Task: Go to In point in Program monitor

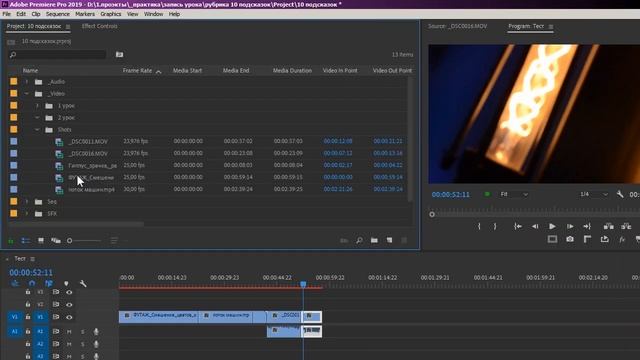Action: click(x=518, y=226)
